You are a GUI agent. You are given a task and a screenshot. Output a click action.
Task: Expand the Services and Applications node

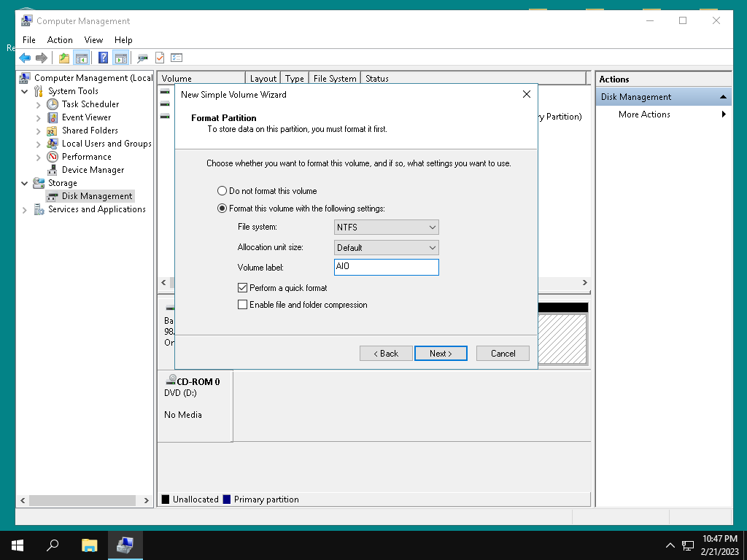(x=24, y=210)
